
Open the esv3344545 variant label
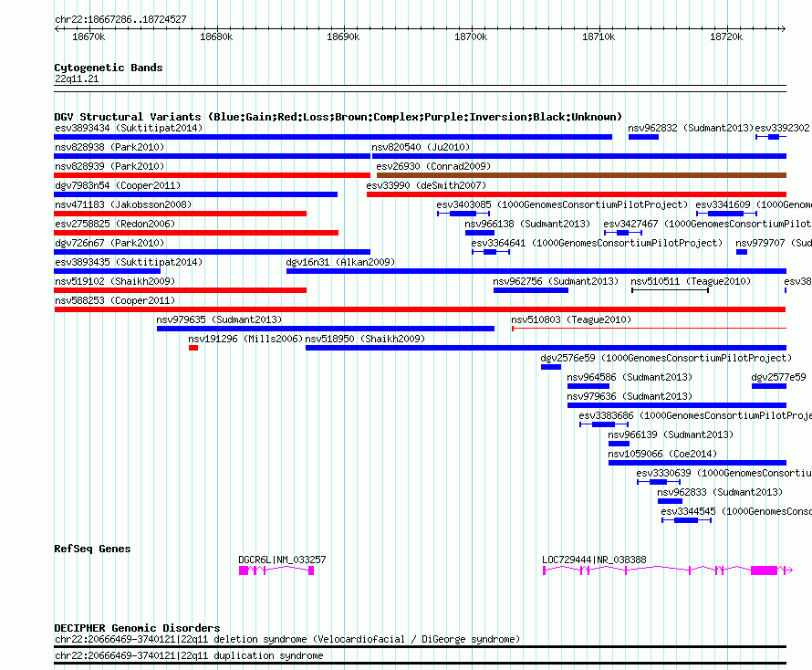click(x=736, y=511)
